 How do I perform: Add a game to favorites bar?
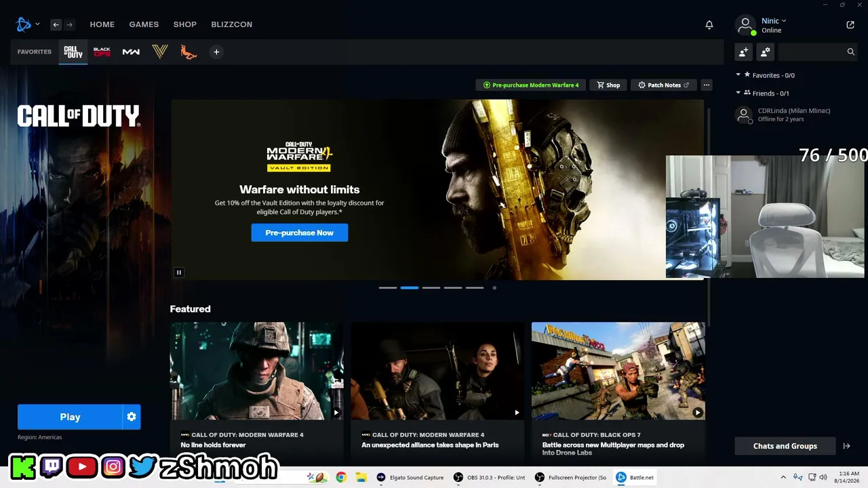tap(216, 52)
